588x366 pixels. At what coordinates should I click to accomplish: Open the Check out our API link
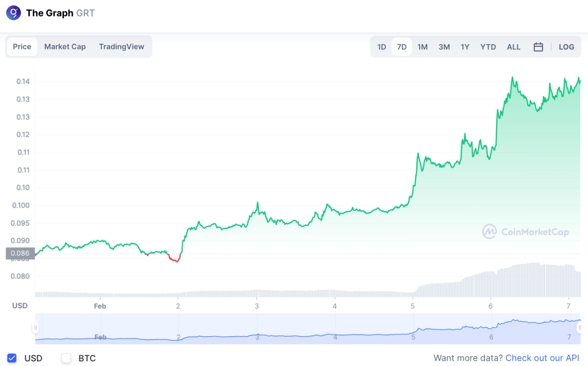tap(542, 358)
